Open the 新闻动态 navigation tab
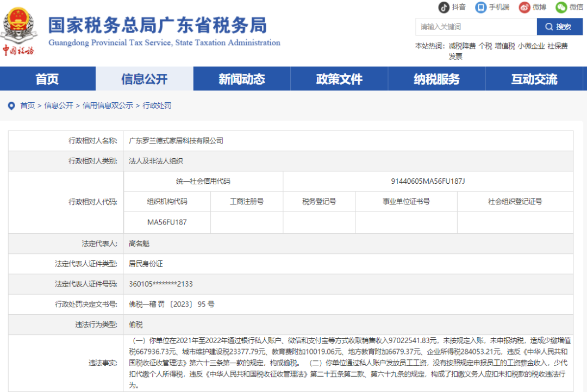Image resolution: width=587 pixels, height=392 pixels. [242, 79]
